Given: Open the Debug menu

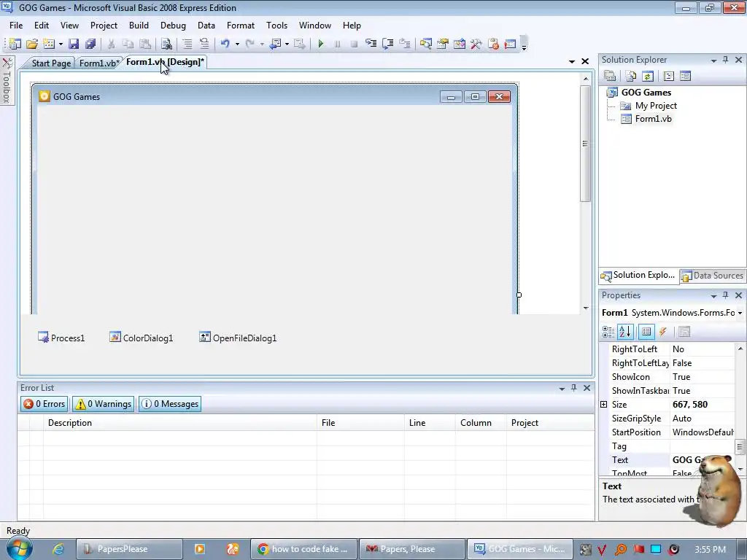Looking at the screenshot, I should 173,26.
